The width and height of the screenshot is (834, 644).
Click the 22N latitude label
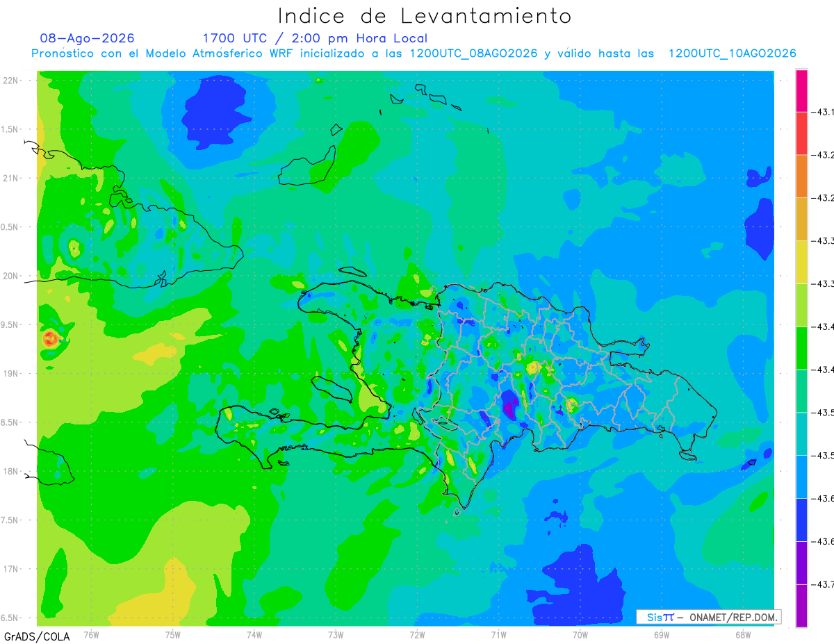[x=11, y=80]
